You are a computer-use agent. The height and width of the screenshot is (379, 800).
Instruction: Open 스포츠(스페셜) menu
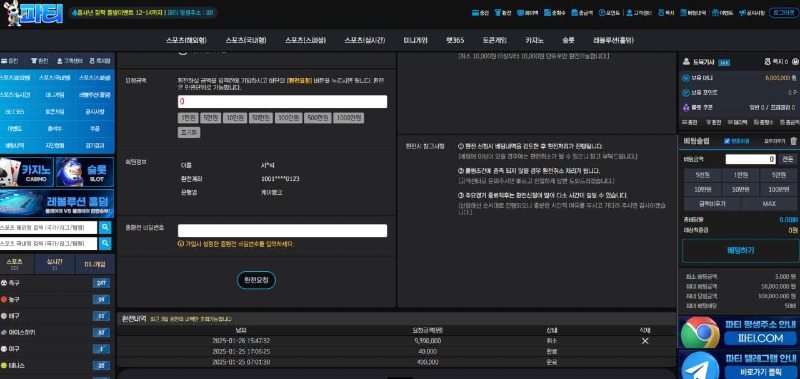[x=305, y=40]
